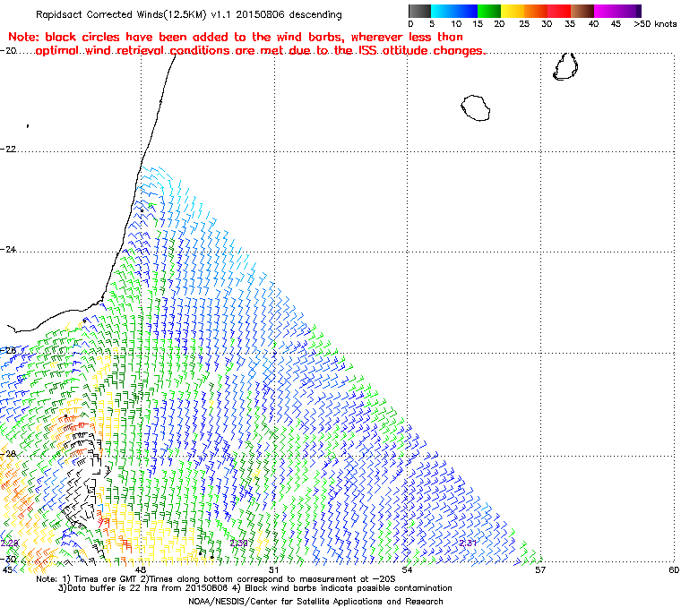Click the footer note 'Data buffer is 22 hrs'
Image resolution: width=681 pixels, height=616 pixels.
click(x=114, y=588)
